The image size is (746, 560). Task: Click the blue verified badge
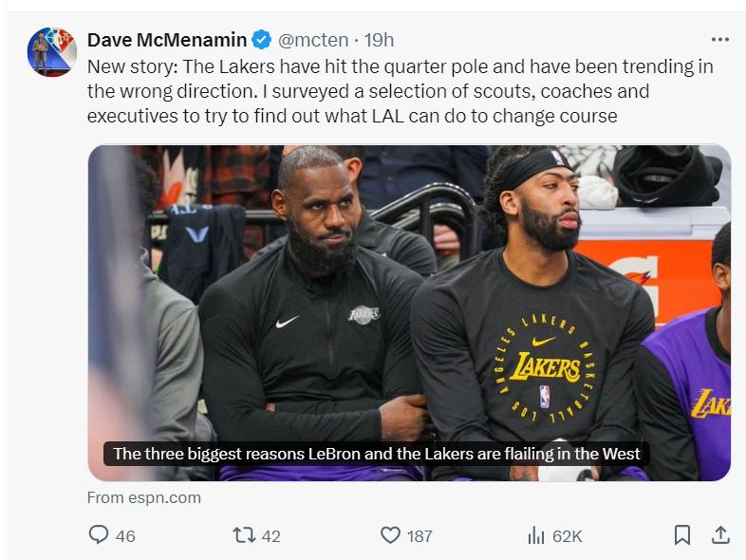pos(262,40)
